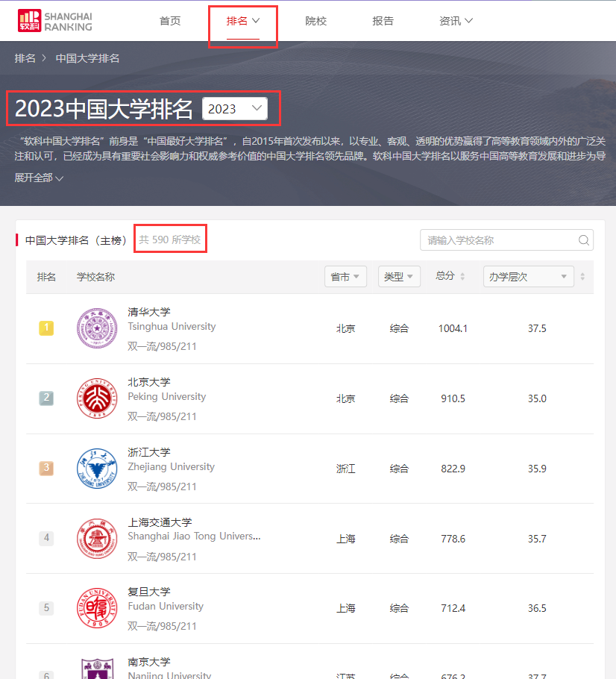This screenshot has height=679, width=616.
Task: Click the rank 3 bronze badge
Action: tap(46, 468)
